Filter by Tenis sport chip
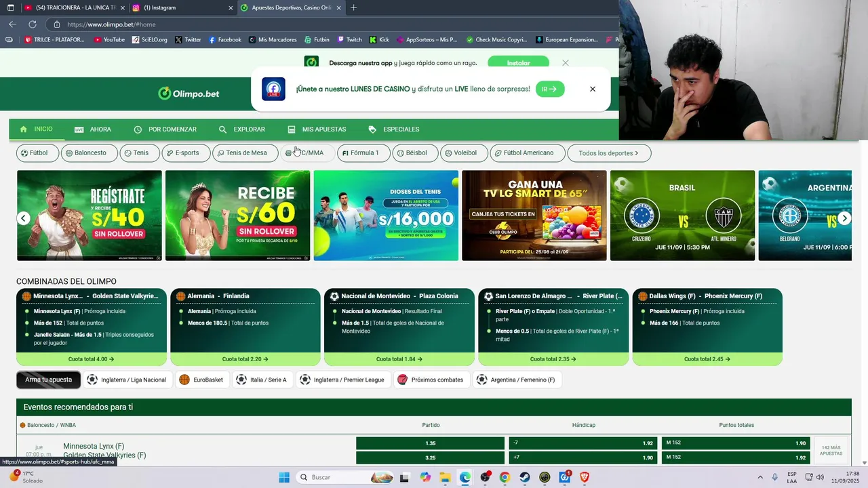The width and height of the screenshot is (868, 488). (140, 153)
